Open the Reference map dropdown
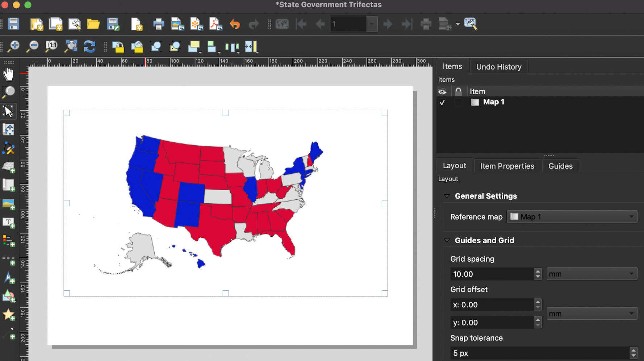 pos(572,216)
